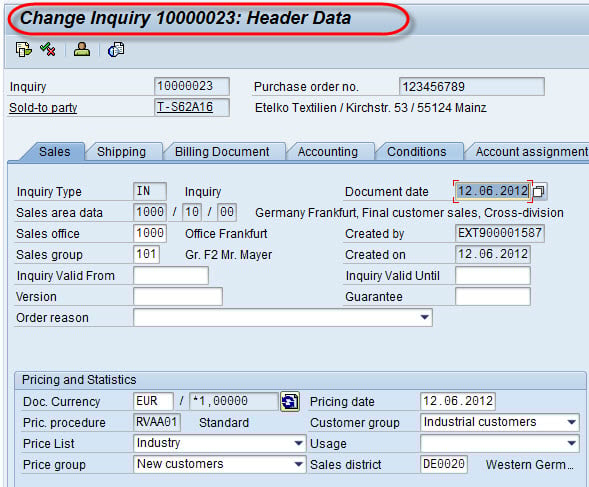This screenshot has height=487, width=589.
Task: Expand the Price List dropdown
Action: pos(298,443)
